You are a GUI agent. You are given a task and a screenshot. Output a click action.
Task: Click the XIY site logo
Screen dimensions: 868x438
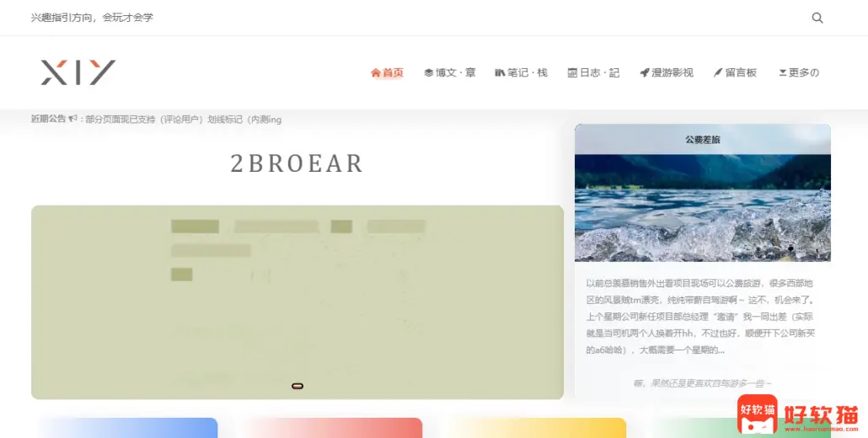[78, 72]
